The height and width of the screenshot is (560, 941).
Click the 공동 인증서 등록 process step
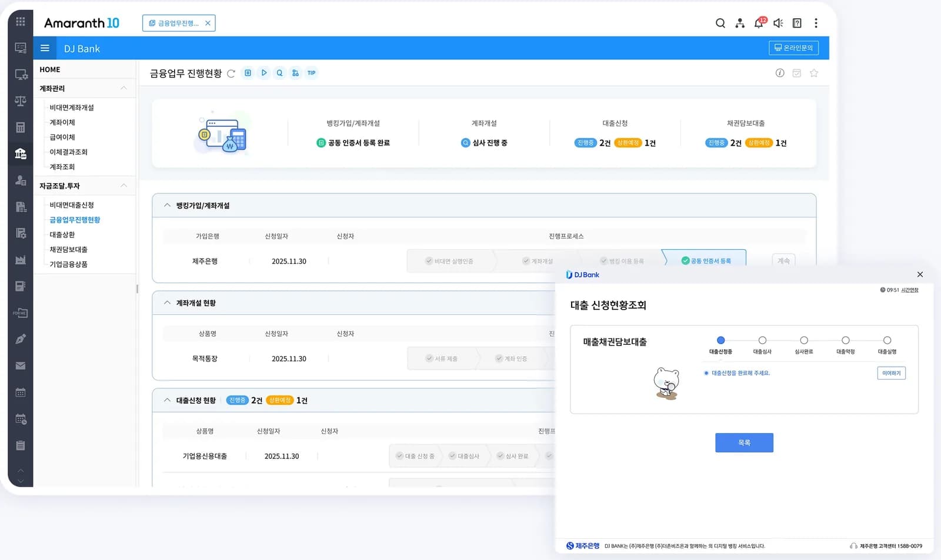click(706, 260)
